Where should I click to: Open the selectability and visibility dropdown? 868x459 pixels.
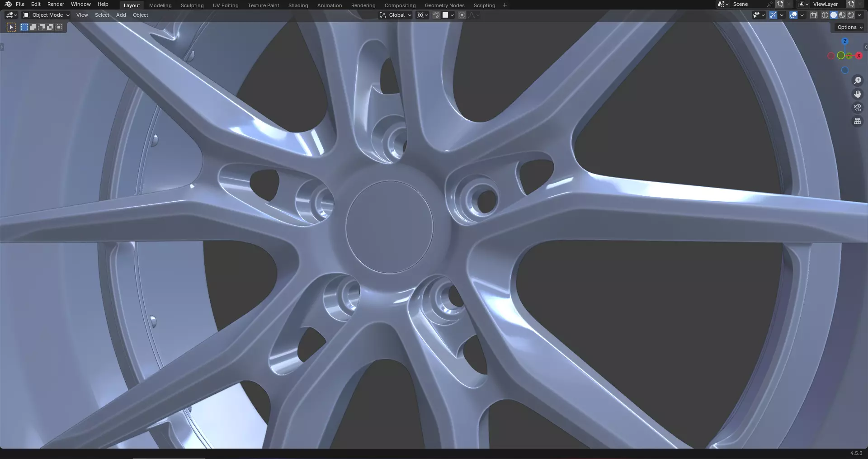[759, 15]
